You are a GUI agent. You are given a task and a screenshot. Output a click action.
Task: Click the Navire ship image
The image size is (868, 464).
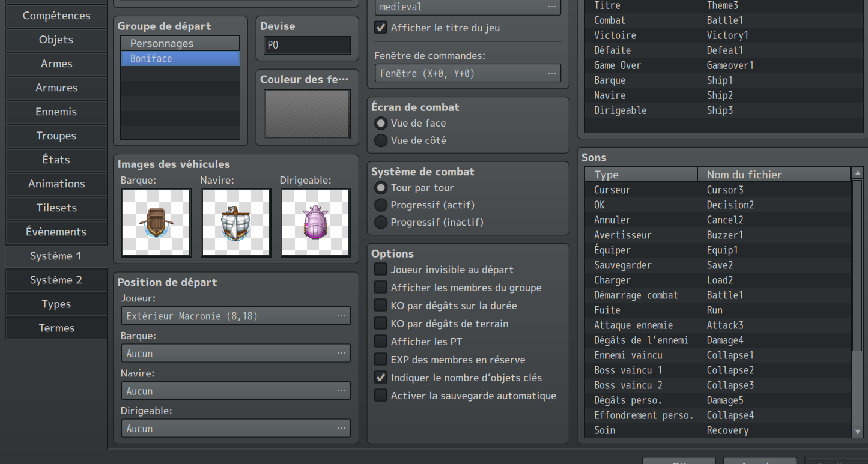[235, 222]
